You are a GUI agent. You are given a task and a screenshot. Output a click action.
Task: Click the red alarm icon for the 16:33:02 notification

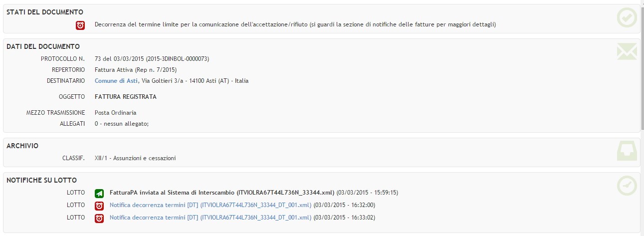[99, 218]
